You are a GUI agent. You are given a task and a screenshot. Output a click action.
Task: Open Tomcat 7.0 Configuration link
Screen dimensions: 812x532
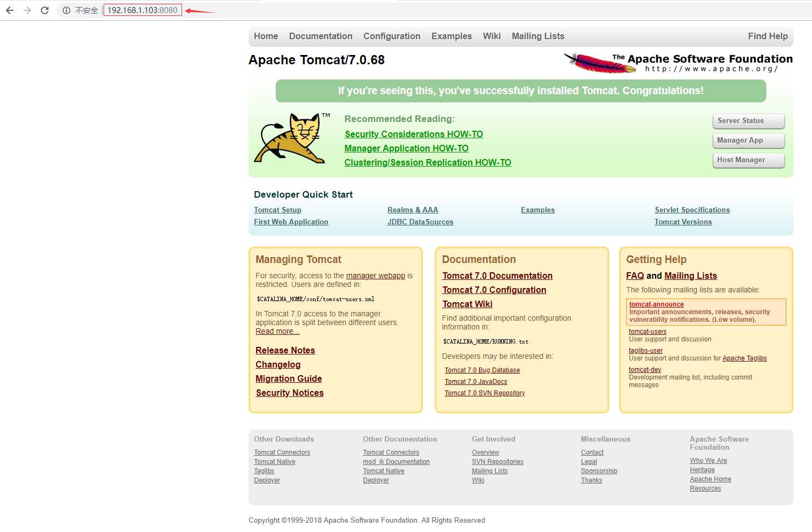coord(494,290)
